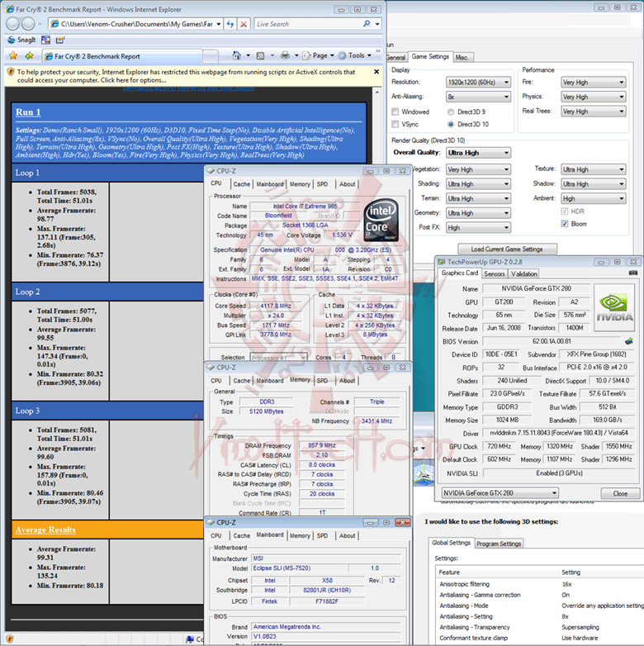Close the IE security information bar
Image resolution: width=644 pixels, height=646 pixels.
coord(376,72)
